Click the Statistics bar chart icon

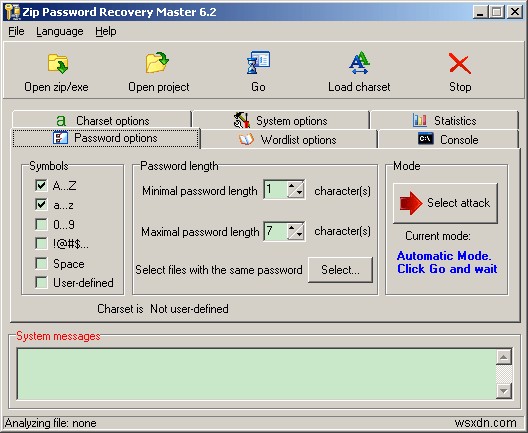click(420, 120)
